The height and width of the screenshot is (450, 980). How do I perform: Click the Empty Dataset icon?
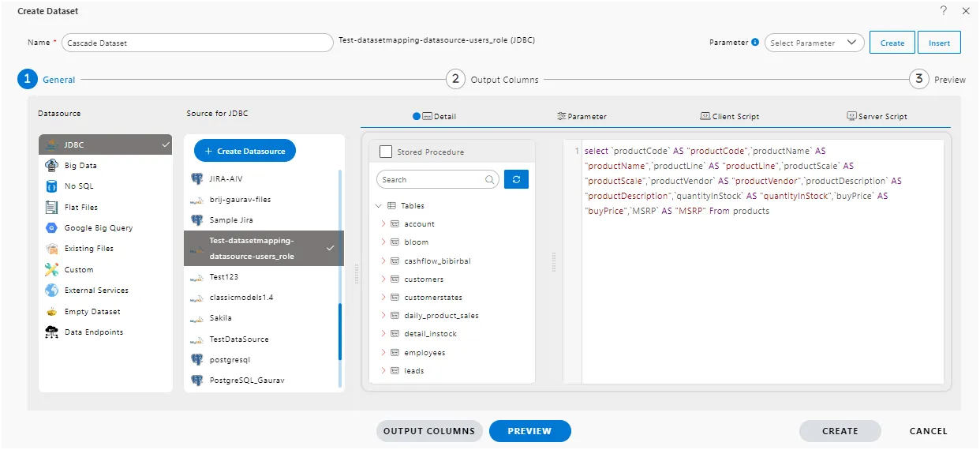pos(51,311)
